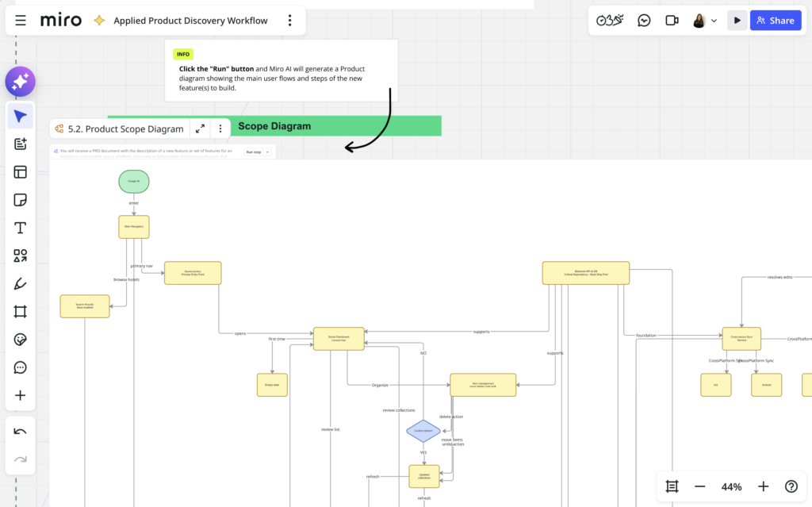Open the help question mark

click(791, 486)
